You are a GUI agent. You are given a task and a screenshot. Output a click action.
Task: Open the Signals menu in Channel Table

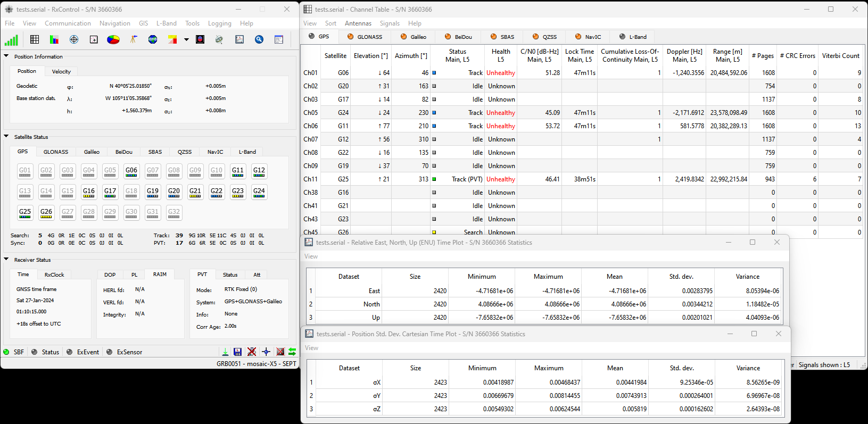[390, 23]
